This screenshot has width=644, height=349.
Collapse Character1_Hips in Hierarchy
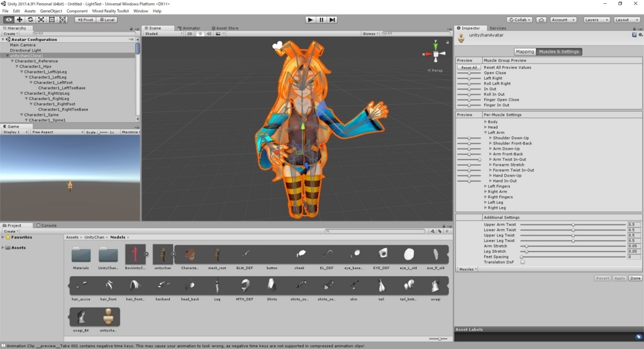coord(17,67)
